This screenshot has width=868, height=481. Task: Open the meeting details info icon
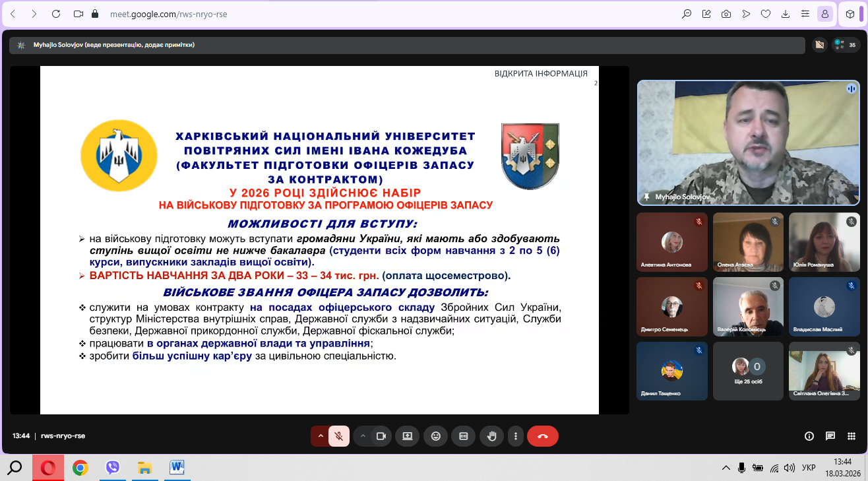[809, 436]
